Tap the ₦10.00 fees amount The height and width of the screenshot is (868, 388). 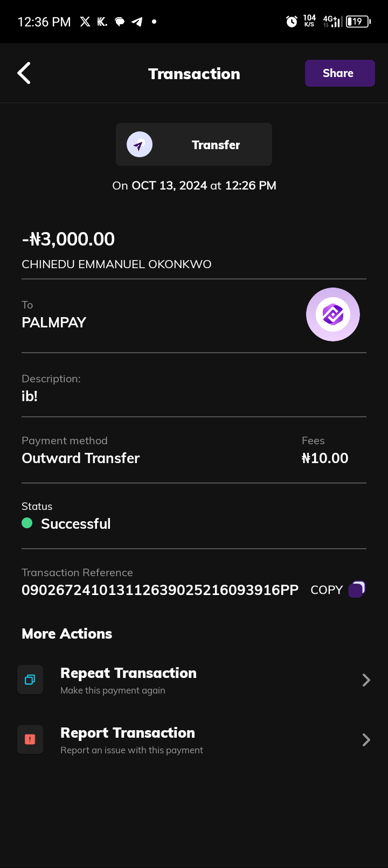325,458
